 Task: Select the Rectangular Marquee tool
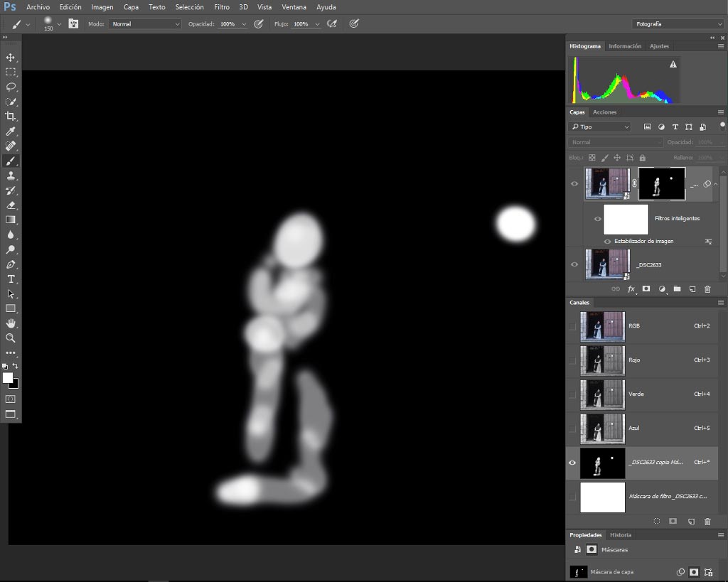[10, 72]
